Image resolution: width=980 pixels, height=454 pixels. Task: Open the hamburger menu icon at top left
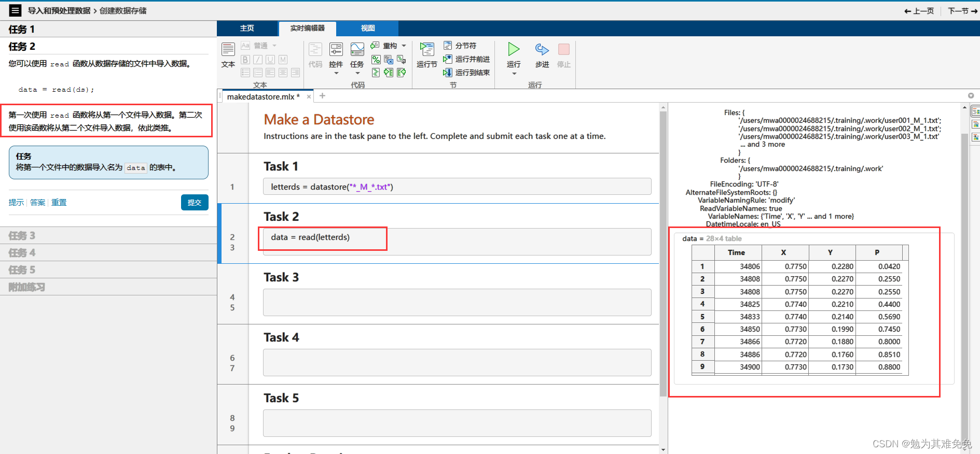[16, 10]
